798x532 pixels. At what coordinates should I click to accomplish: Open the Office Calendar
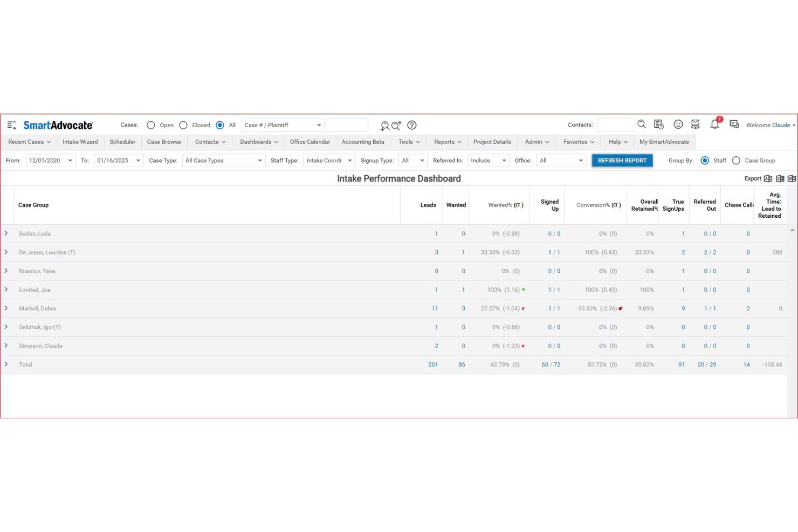pyautogui.click(x=310, y=142)
